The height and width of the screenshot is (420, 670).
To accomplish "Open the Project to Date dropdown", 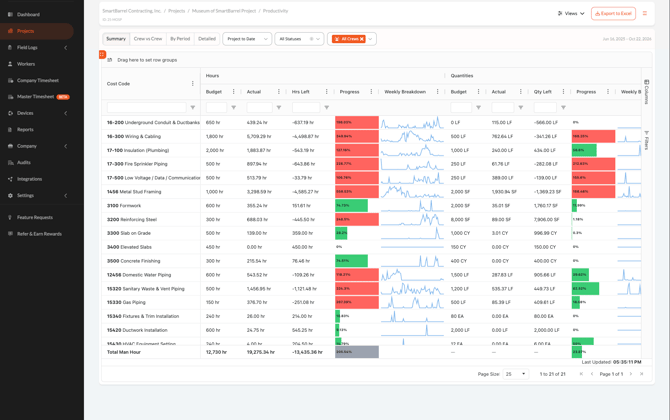I will tap(247, 39).
